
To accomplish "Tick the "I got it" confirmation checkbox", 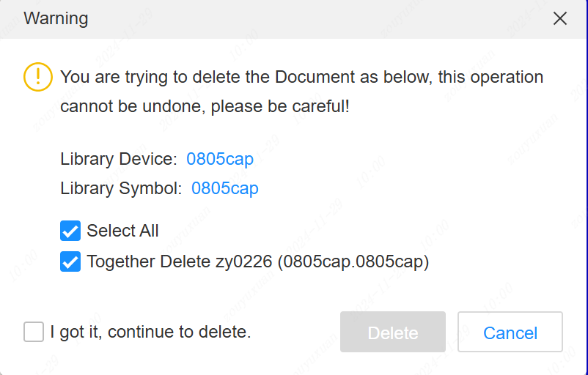I will click(34, 332).
